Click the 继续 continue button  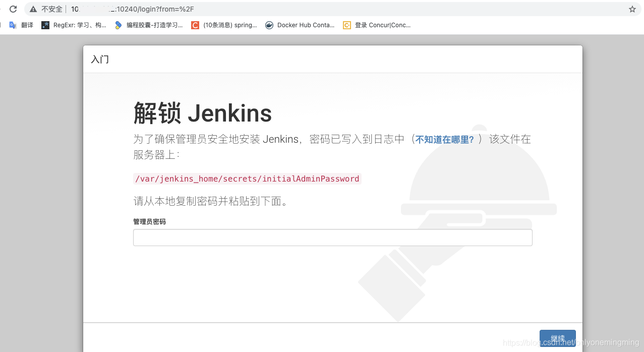pyautogui.click(x=558, y=338)
